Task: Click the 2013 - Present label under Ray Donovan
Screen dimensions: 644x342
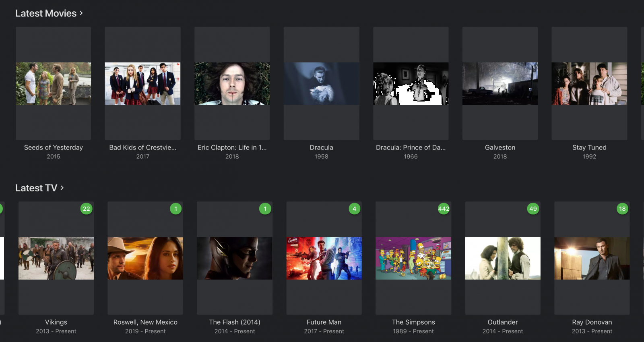Action: click(x=592, y=332)
